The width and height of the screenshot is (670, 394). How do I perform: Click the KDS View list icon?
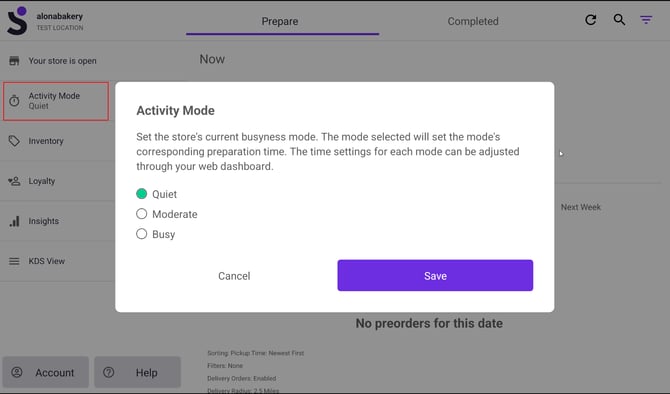click(x=14, y=261)
